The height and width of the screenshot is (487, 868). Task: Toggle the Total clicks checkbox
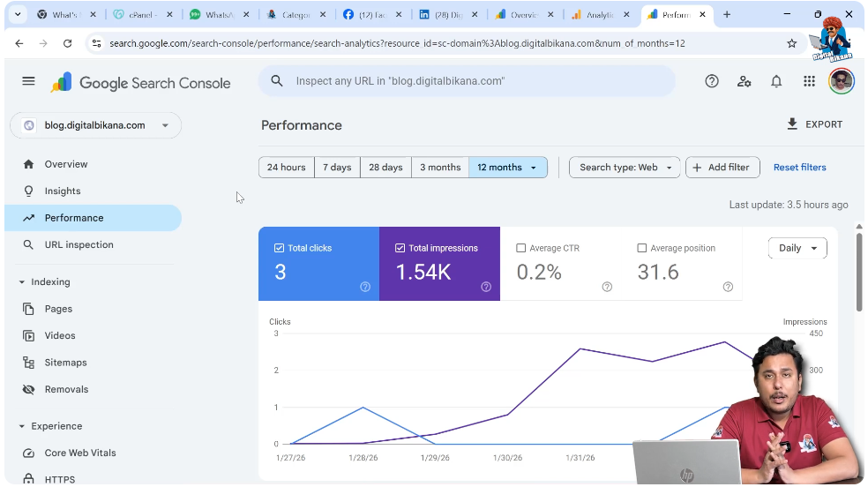tap(279, 248)
